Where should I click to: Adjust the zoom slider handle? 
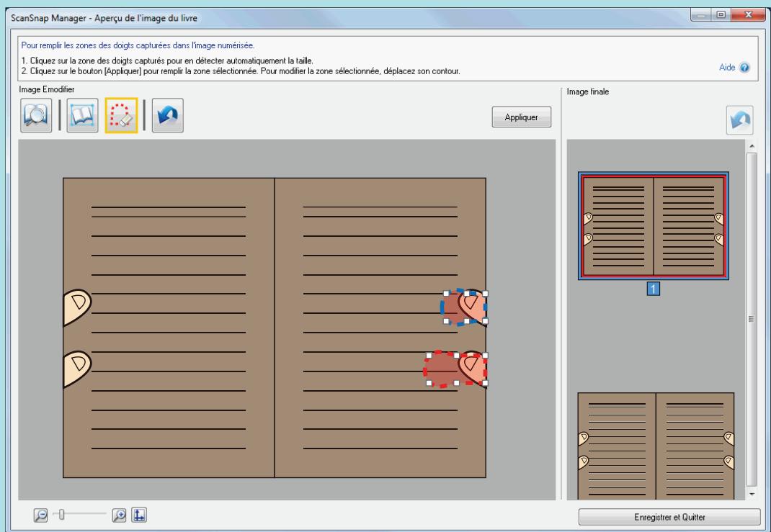click(x=61, y=514)
